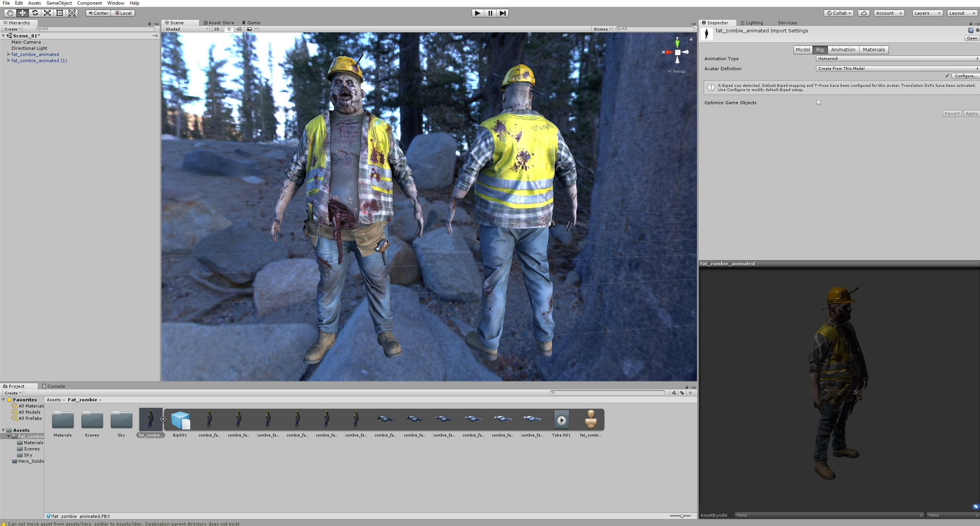The image size is (980, 526).
Task: Open the GameObject menu
Action: pos(59,3)
